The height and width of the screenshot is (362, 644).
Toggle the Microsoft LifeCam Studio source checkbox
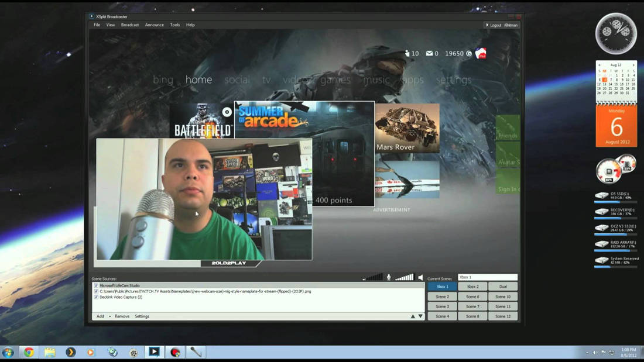pyautogui.click(x=96, y=285)
